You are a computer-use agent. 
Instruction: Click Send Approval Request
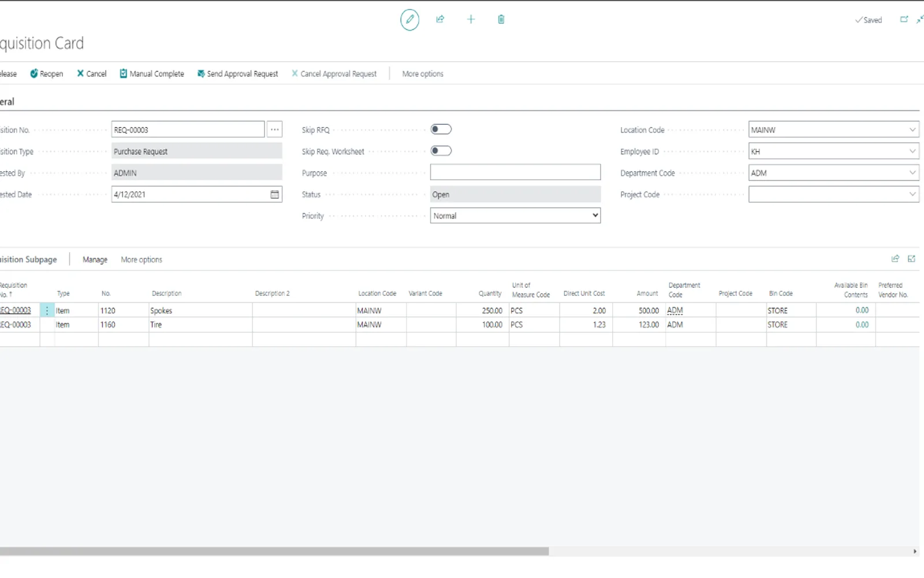(x=237, y=74)
